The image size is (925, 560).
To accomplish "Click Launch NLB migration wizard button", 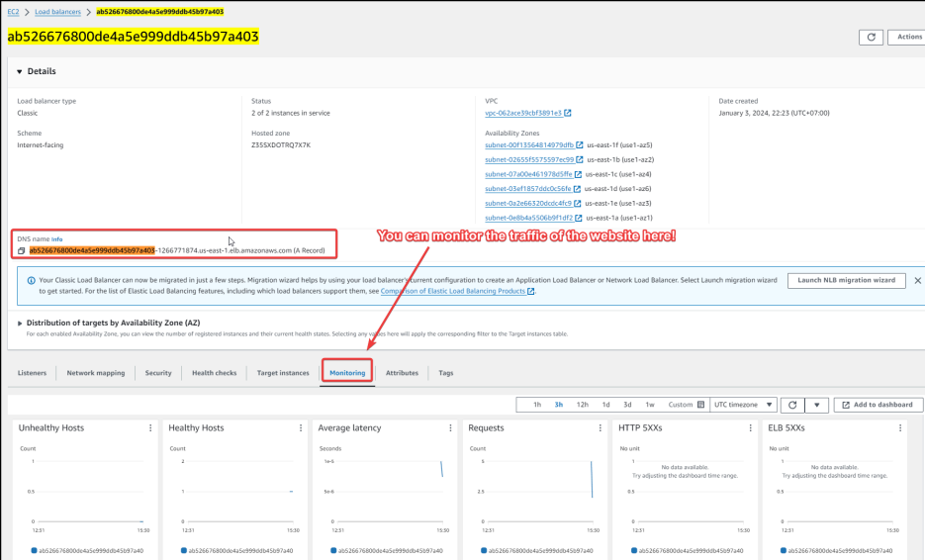I will (847, 281).
